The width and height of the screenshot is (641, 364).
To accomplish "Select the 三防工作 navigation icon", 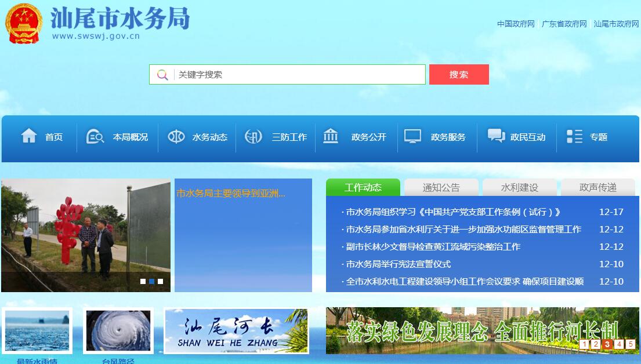I will point(253,137).
